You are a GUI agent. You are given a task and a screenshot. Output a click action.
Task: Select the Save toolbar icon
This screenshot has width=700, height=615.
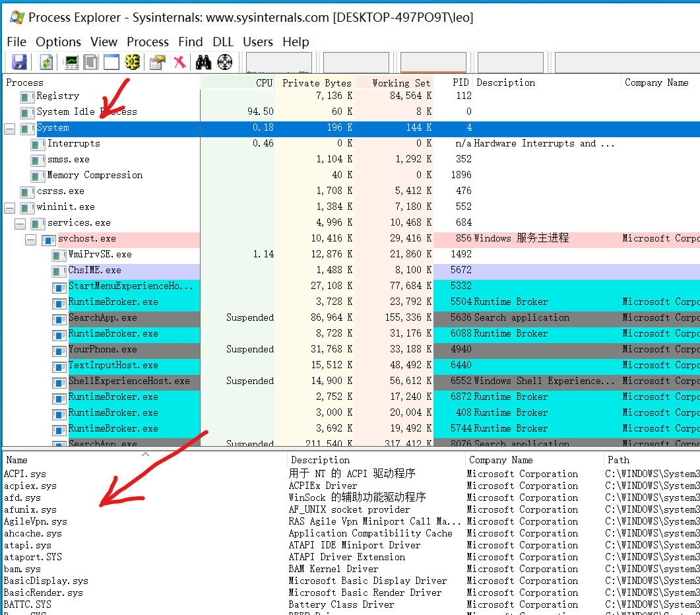point(18,62)
